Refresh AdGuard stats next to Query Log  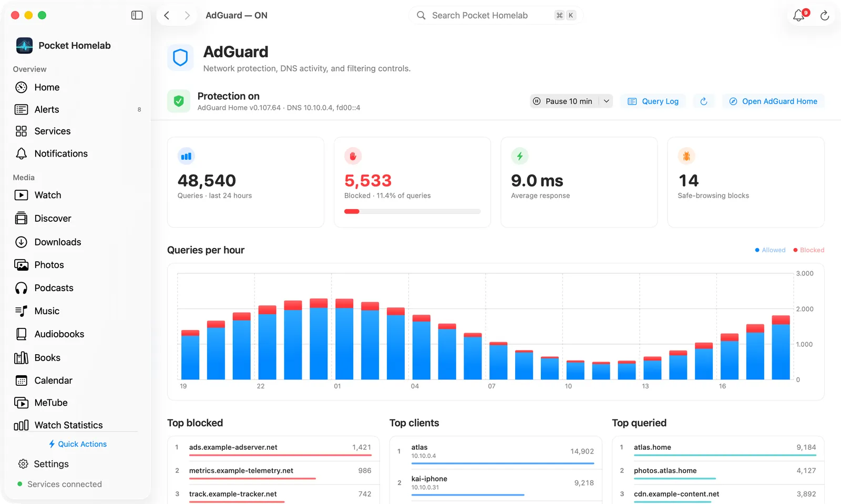(x=704, y=101)
